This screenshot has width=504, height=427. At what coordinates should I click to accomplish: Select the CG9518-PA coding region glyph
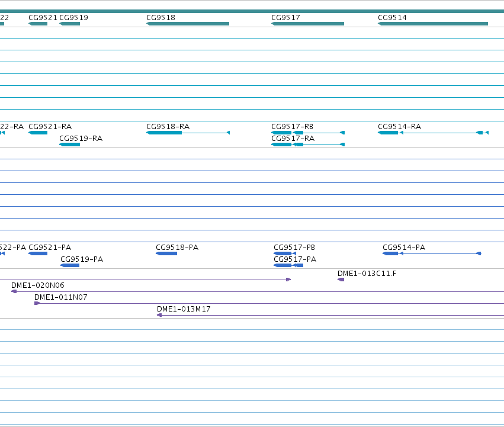166,253
